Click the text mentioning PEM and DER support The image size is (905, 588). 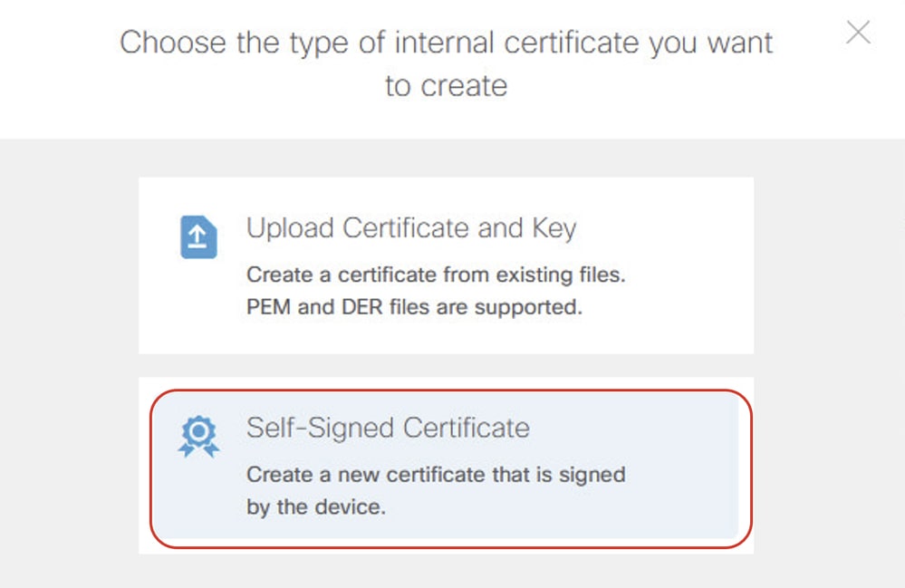[x=414, y=308]
